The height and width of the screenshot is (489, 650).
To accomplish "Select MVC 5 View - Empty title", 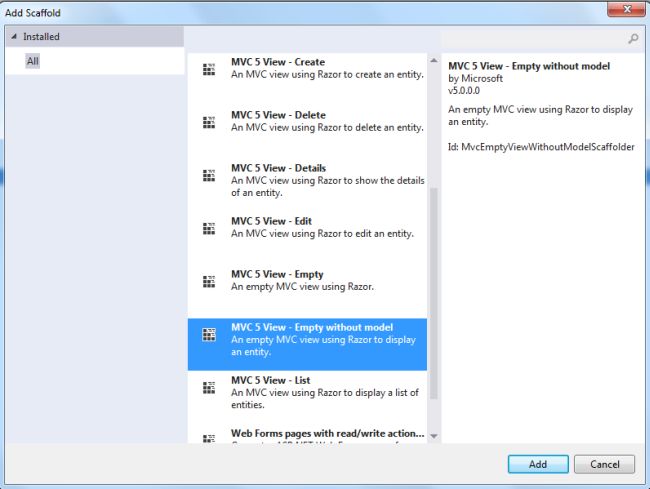I will pos(277,274).
